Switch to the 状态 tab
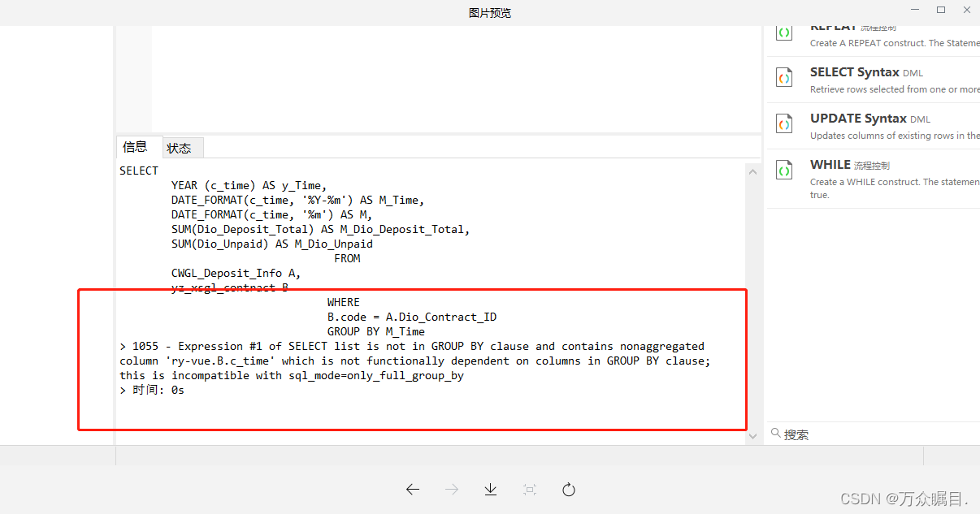 pyautogui.click(x=180, y=147)
